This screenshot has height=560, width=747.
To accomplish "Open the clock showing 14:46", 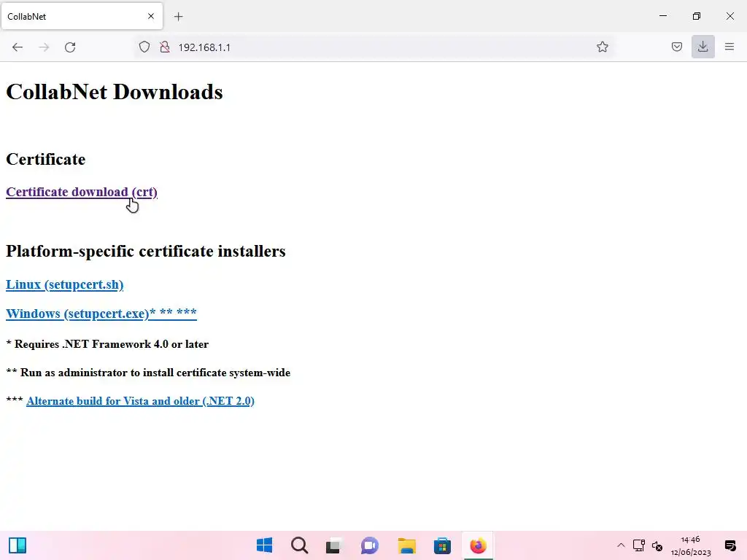I will (x=691, y=545).
